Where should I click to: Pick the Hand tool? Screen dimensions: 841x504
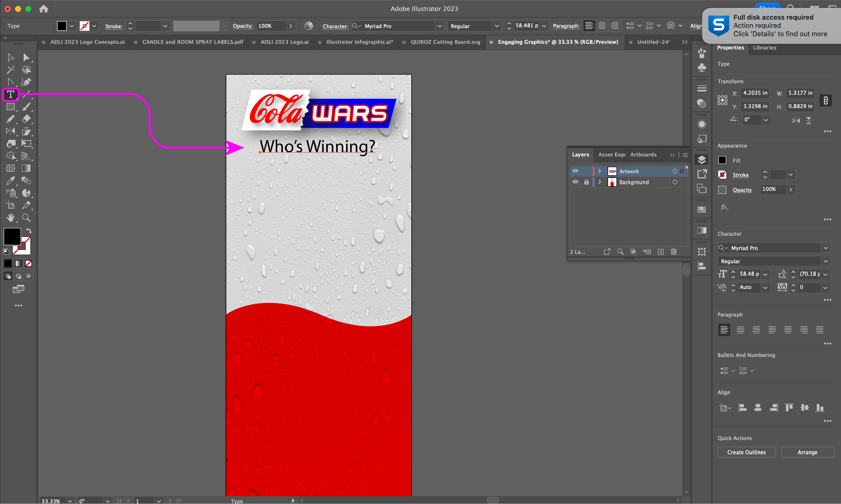coord(10,218)
